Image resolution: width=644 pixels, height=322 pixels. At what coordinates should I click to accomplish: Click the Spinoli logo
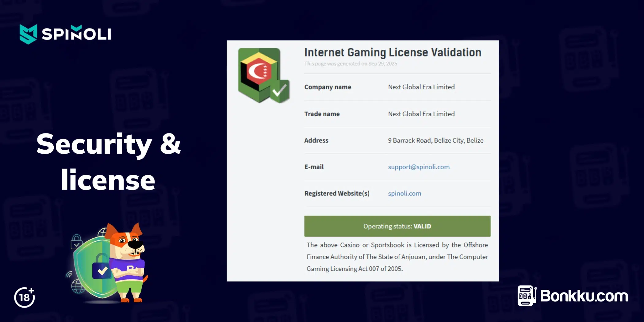click(x=65, y=34)
